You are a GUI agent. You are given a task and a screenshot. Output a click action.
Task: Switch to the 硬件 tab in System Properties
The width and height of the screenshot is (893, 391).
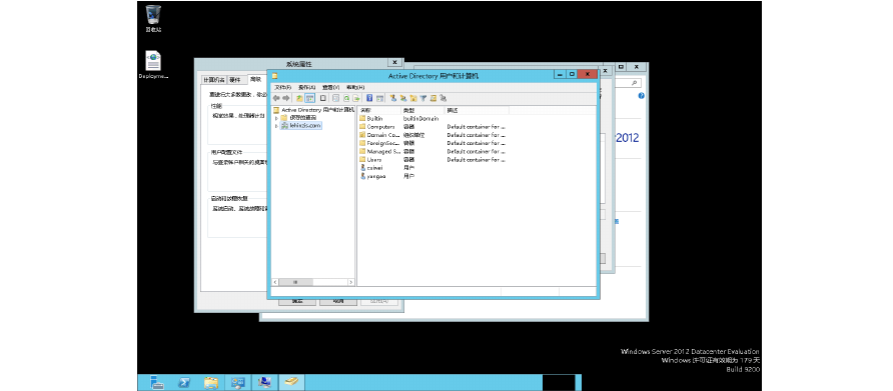[x=235, y=79]
